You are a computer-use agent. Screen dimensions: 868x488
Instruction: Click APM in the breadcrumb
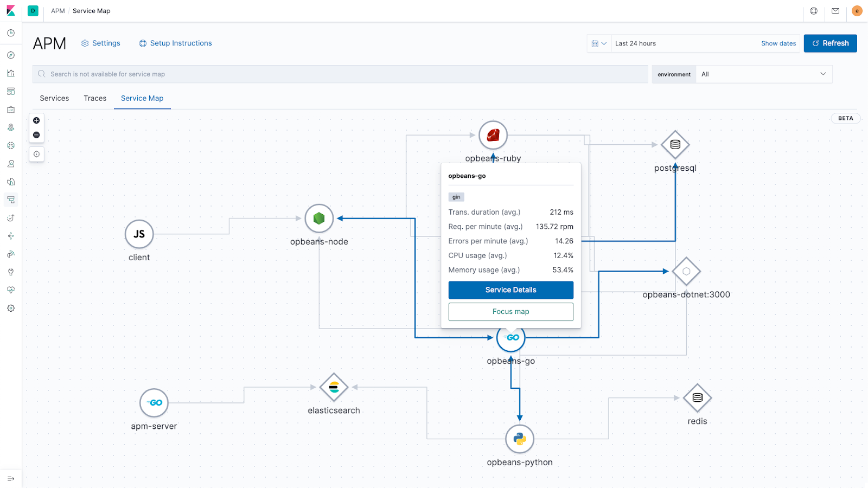coord(58,11)
